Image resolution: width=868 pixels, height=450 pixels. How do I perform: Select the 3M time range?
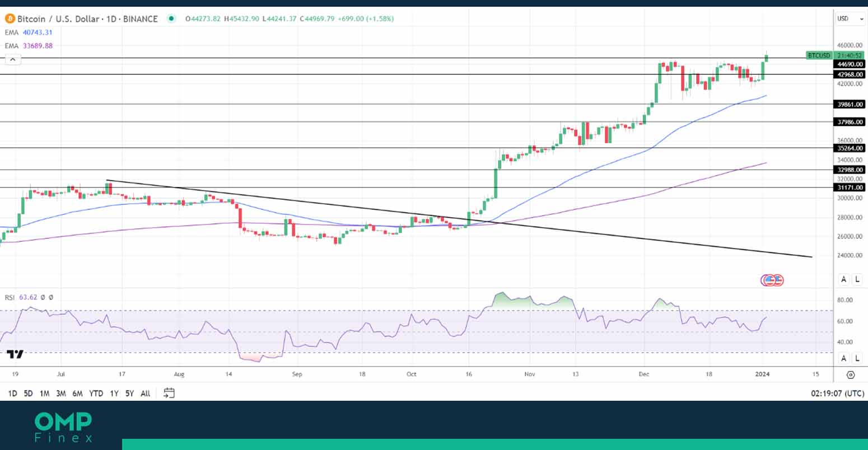click(61, 393)
